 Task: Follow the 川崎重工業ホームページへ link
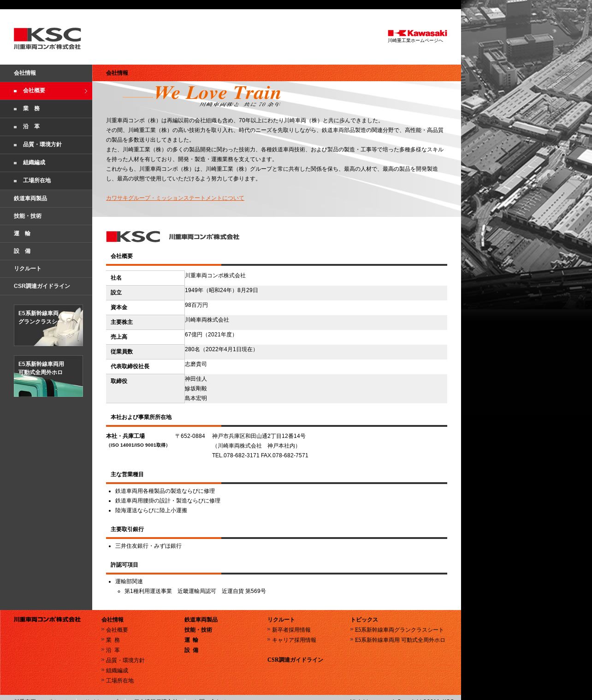pos(415,41)
